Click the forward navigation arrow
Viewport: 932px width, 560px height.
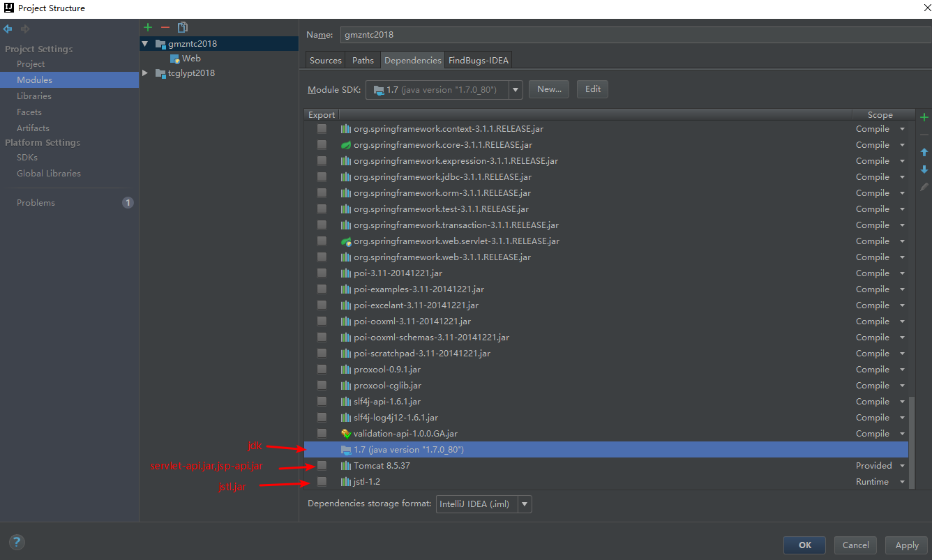click(26, 29)
